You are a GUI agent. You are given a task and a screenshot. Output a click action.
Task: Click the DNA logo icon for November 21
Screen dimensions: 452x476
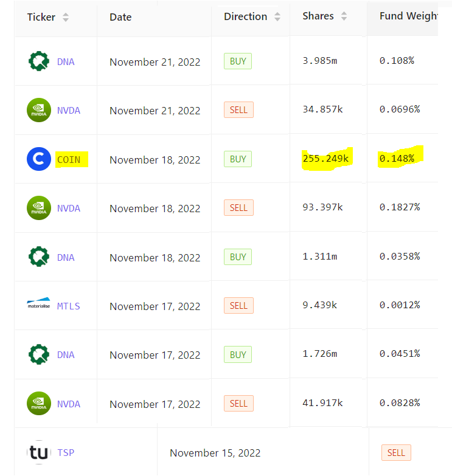tap(39, 61)
